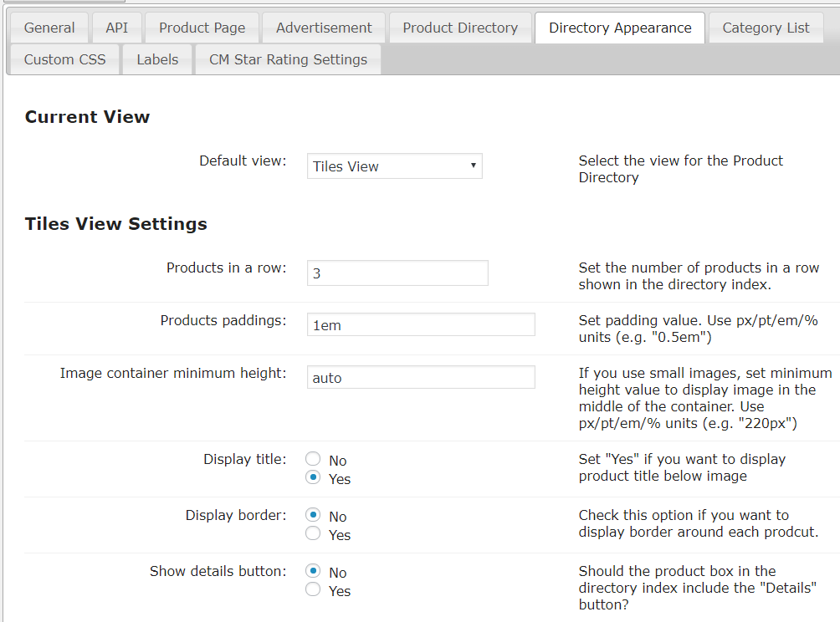Enable Show details button with Yes
Viewport: 840px width, 622px height.
click(x=314, y=590)
